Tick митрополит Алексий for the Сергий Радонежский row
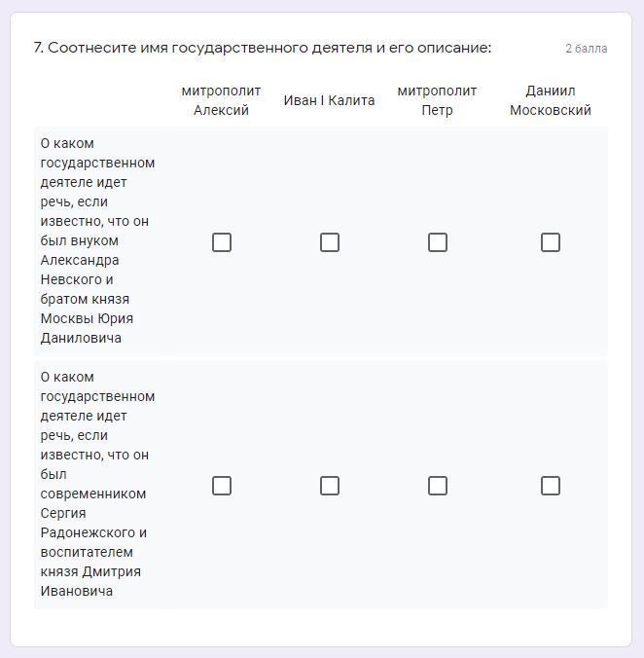 222,486
